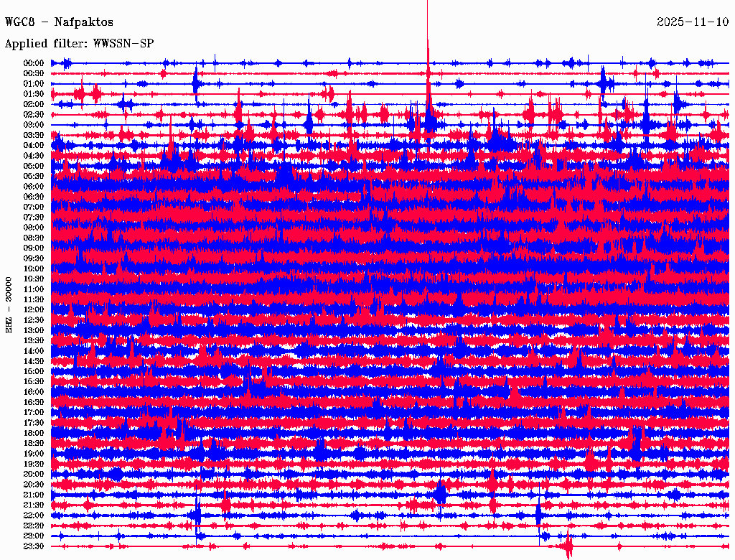Click the 13:30 time label
Image resolution: width=735 pixels, height=560 pixels.
pyautogui.click(x=34, y=340)
